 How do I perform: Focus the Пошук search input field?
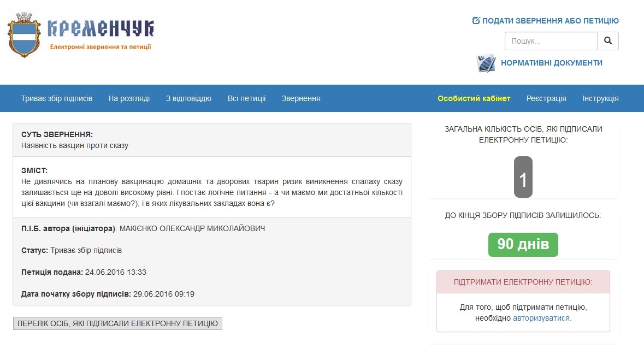(551, 41)
